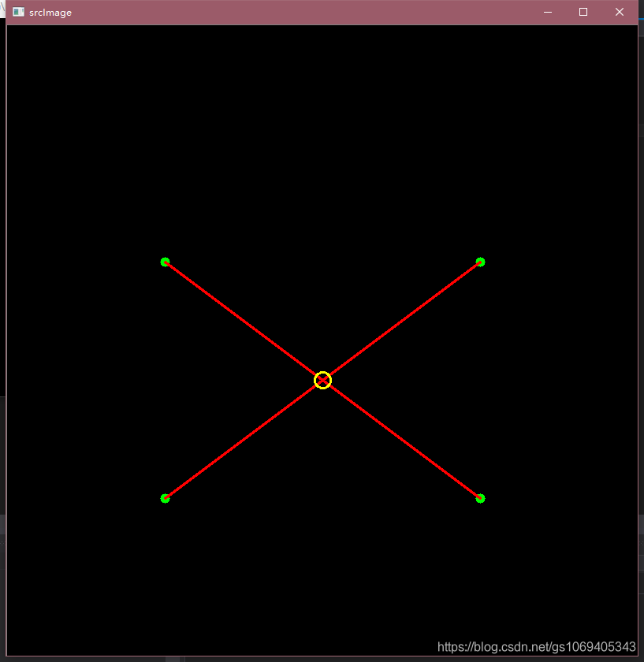
Task: Click the bottom-left green endpoint dot
Action: click(x=165, y=499)
